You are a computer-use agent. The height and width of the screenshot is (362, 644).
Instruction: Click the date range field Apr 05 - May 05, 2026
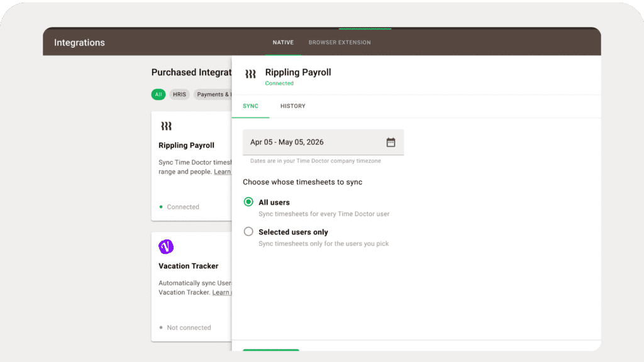point(323,143)
